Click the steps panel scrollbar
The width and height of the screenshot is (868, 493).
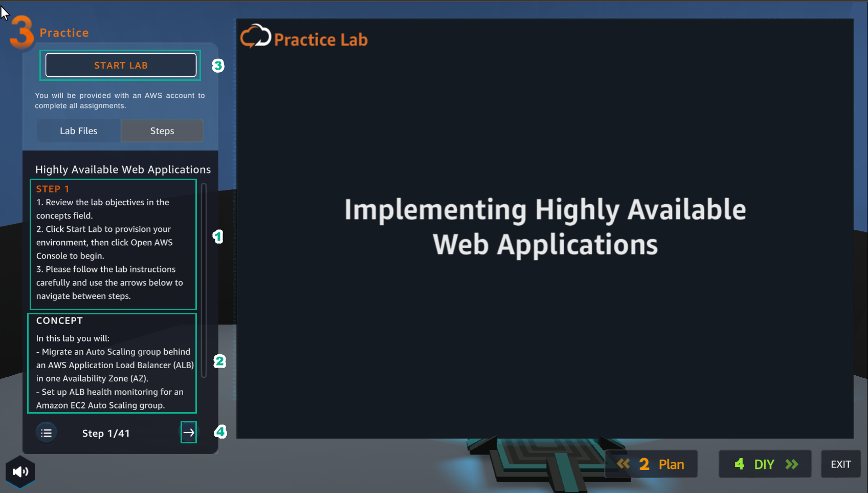point(204,280)
